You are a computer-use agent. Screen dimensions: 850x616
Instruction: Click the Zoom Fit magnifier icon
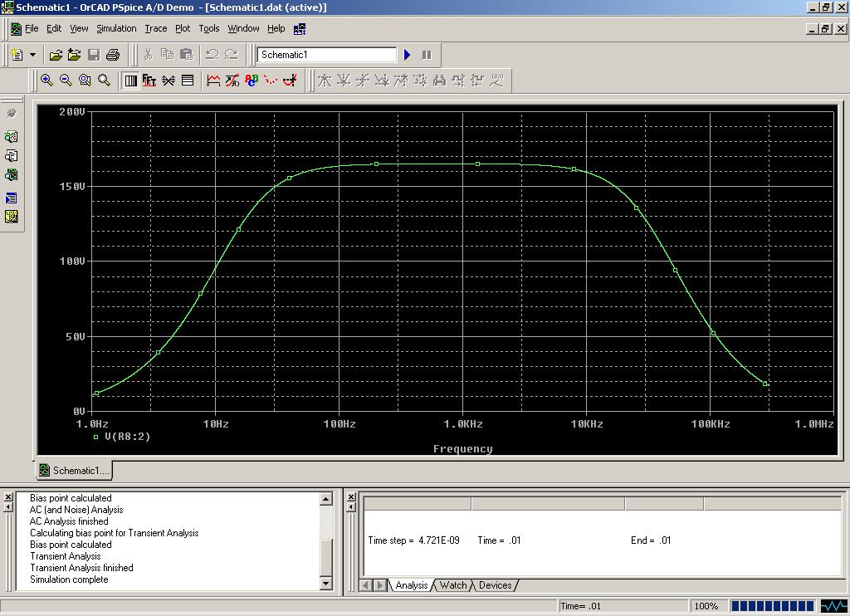tap(104, 81)
